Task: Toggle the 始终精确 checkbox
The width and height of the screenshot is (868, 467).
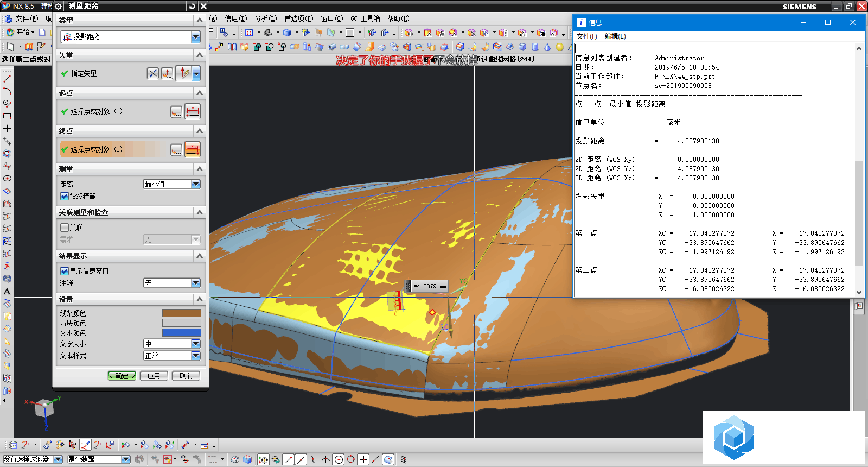Action: [x=65, y=196]
